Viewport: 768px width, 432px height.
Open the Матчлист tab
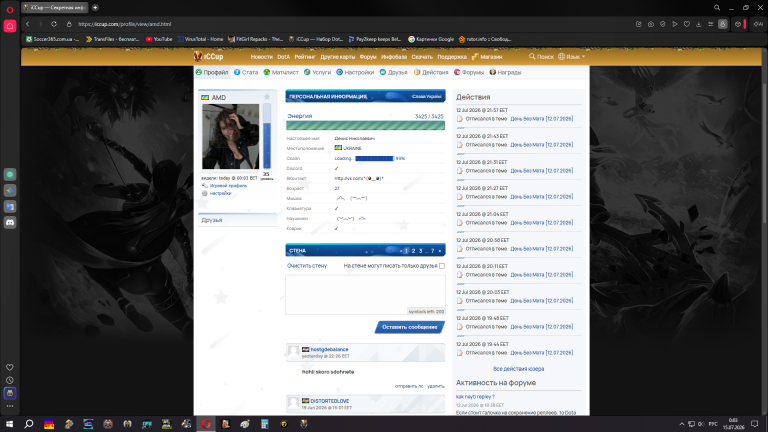tap(281, 72)
